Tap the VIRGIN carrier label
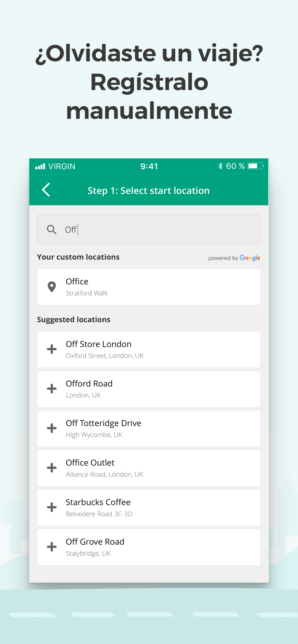 click(x=62, y=167)
